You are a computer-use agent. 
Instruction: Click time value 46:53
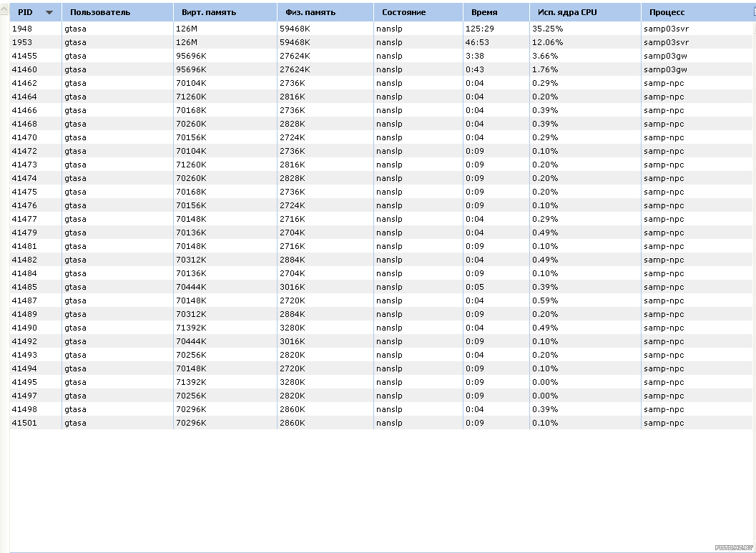tap(477, 42)
